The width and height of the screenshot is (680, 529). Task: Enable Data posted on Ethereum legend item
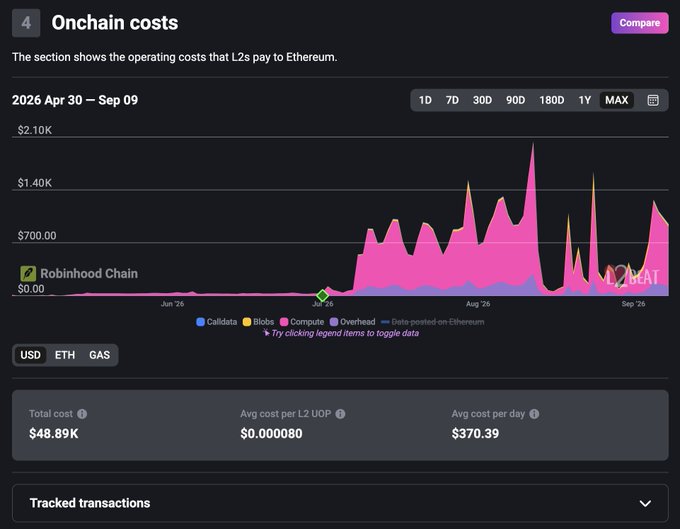(432, 322)
